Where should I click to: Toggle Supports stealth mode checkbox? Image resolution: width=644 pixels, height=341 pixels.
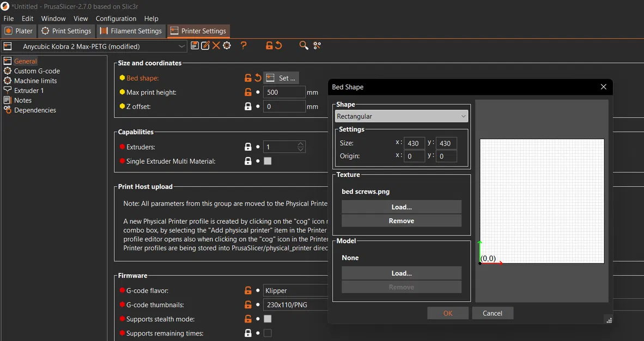pos(268,319)
